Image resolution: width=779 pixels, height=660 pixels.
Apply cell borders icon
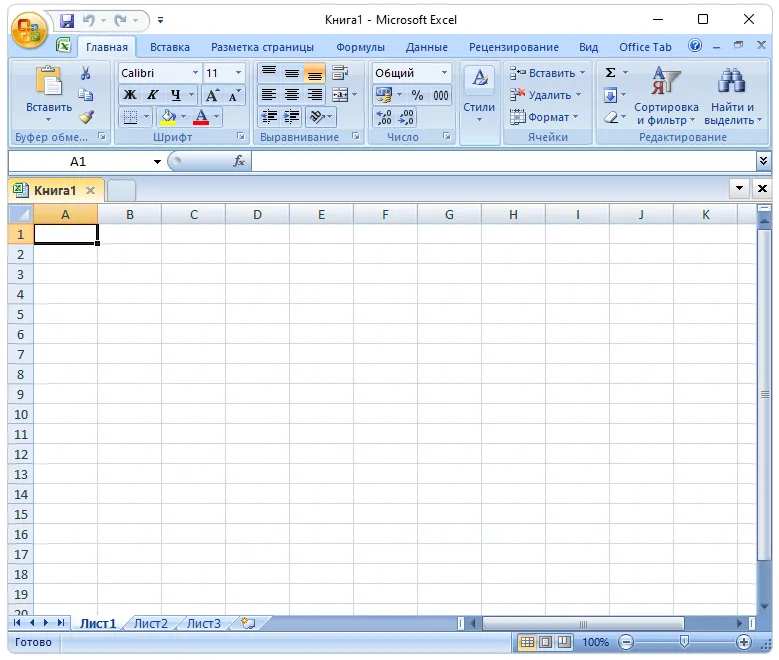(130, 117)
